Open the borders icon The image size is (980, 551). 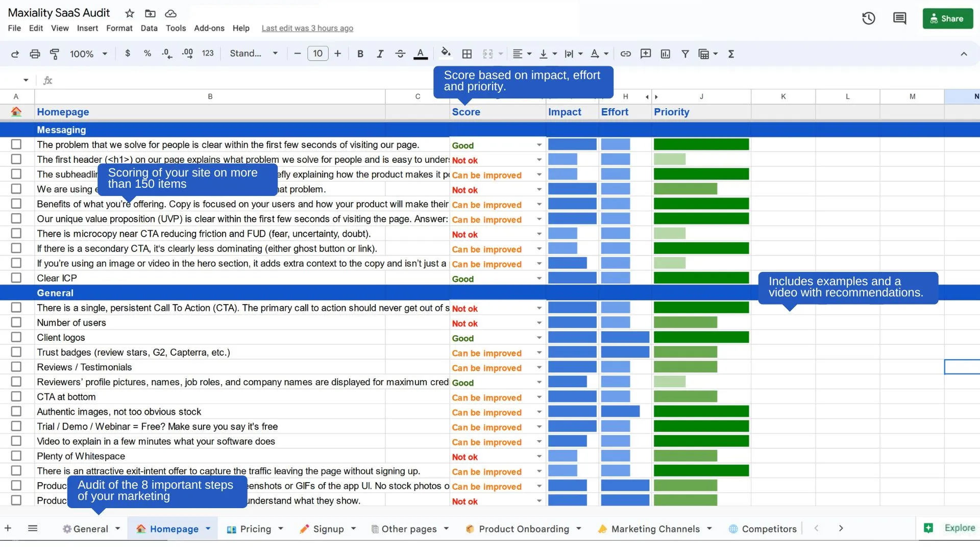467,54
